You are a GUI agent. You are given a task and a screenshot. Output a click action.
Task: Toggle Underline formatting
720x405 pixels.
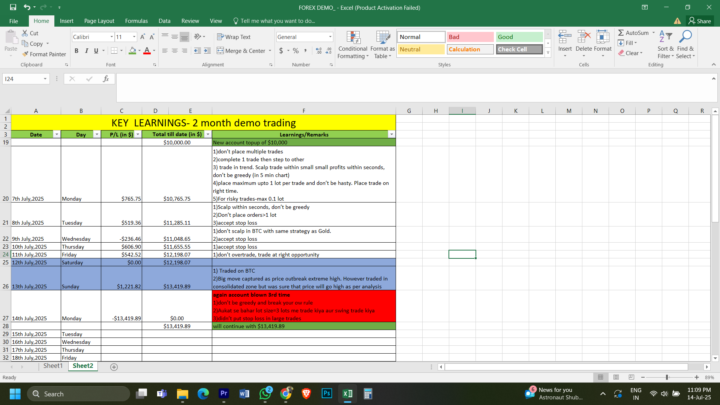point(96,51)
